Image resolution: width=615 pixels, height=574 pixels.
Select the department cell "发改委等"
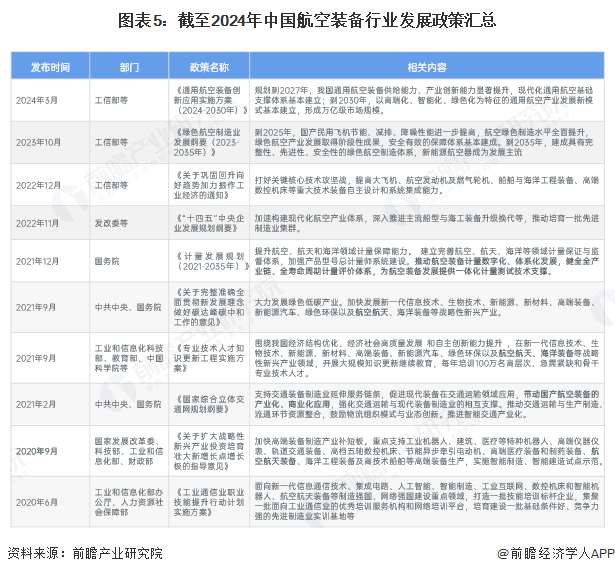click(111, 223)
